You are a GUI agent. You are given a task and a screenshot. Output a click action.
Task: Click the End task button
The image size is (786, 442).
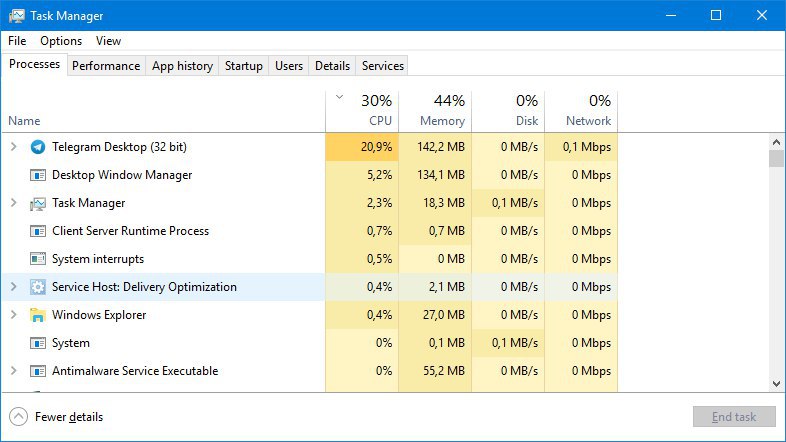(734, 416)
